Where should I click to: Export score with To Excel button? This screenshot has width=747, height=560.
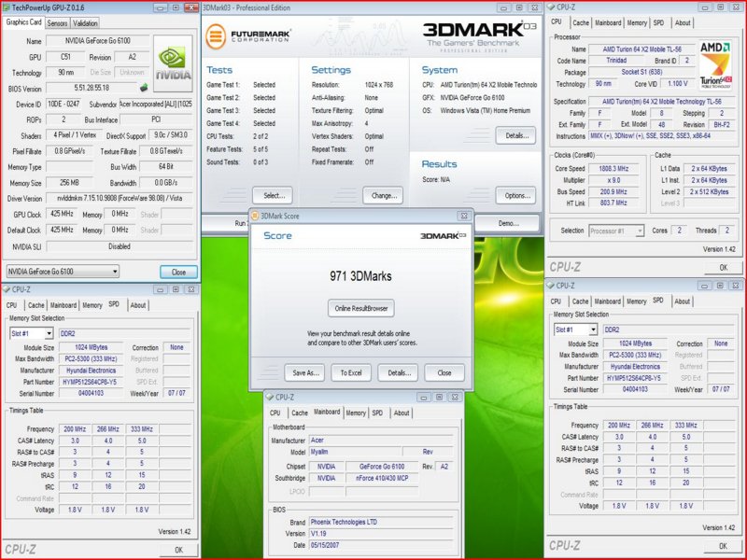pyautogui.click(x=351, y=372)
